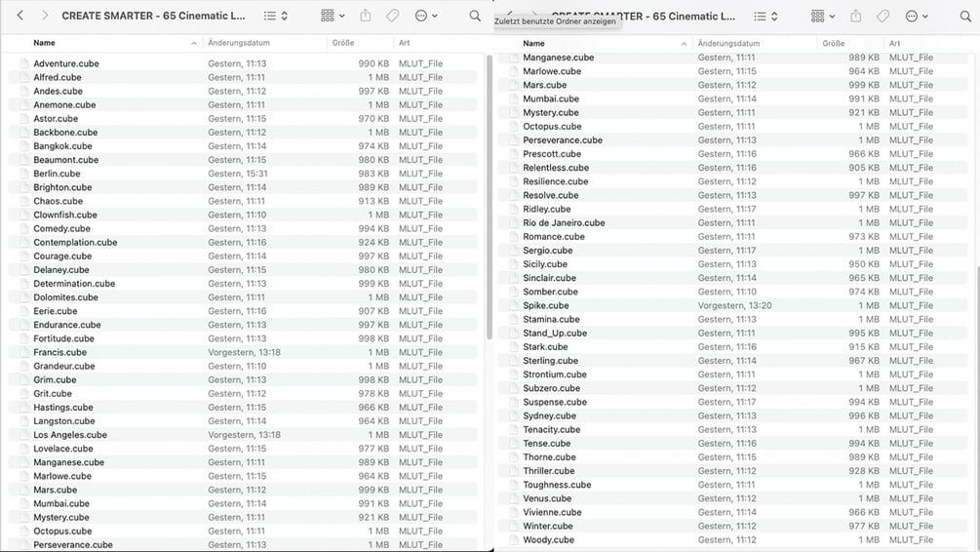Image resolution: width=980 pixels, height=552 pixels.
Task: Click the left window's vertical scrollbar
Action: point(490,197)
